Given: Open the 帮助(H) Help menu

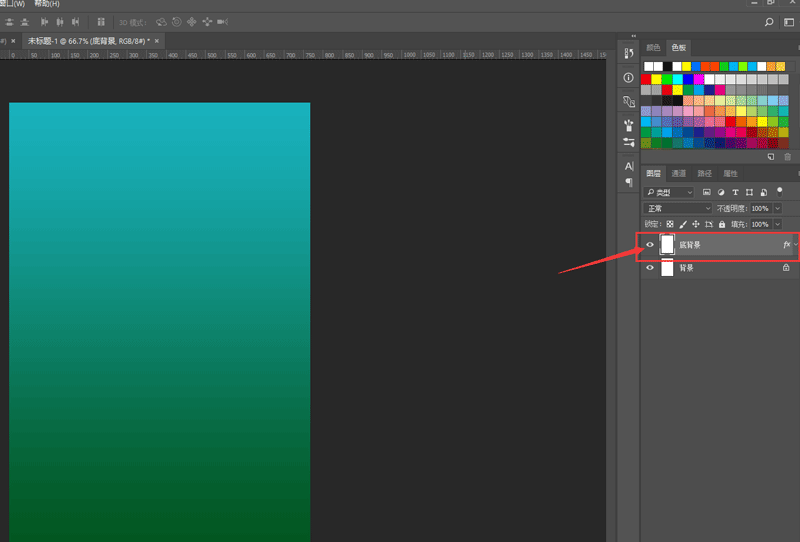Looking at the screenshot, I should click(x=46, y=4).
